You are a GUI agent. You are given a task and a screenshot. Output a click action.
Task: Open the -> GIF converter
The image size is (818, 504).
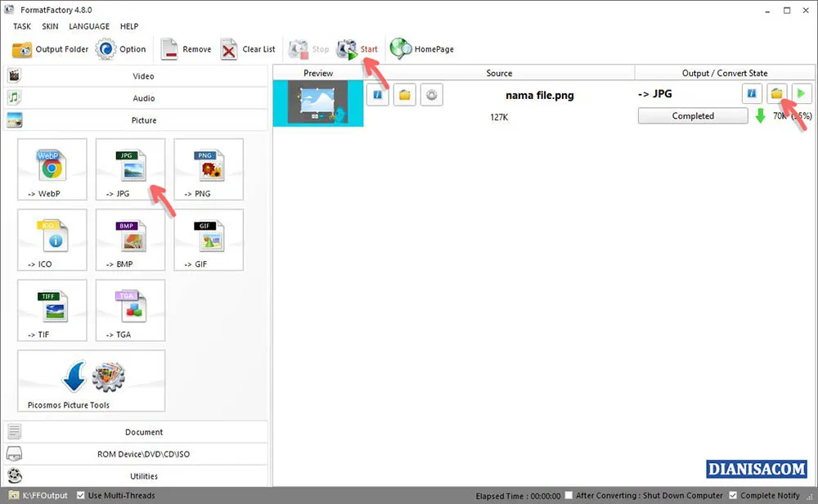(x=208, y=240)
